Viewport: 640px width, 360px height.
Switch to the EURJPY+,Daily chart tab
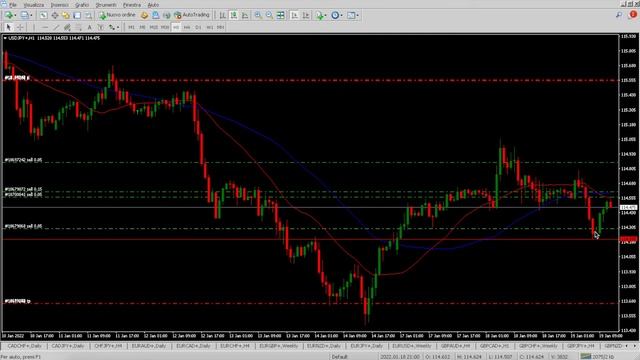[x=367, y=346]
